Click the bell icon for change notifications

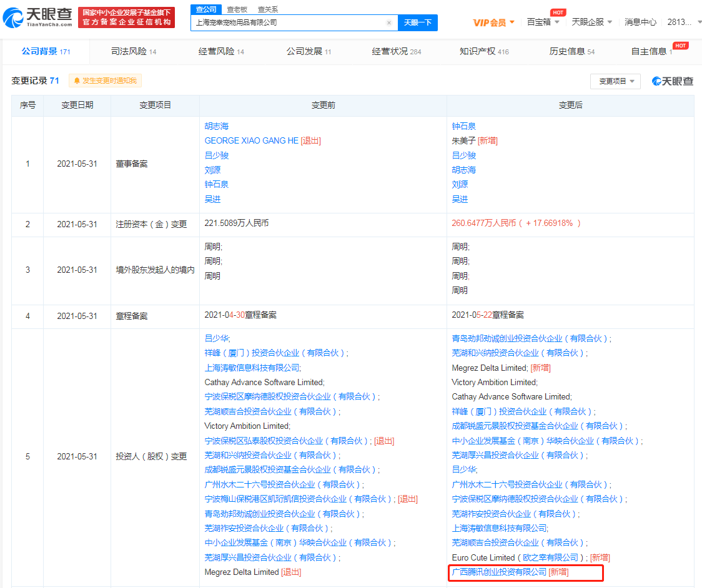coord(77,81)
